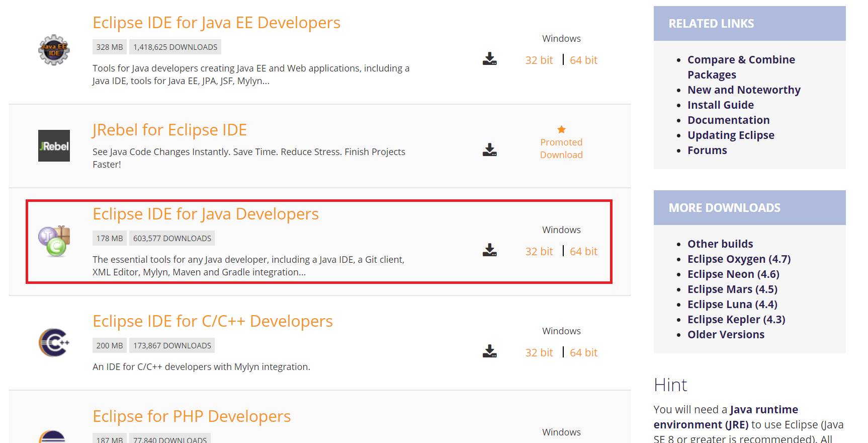Click the Hint heading

click(x=670, y=385)
